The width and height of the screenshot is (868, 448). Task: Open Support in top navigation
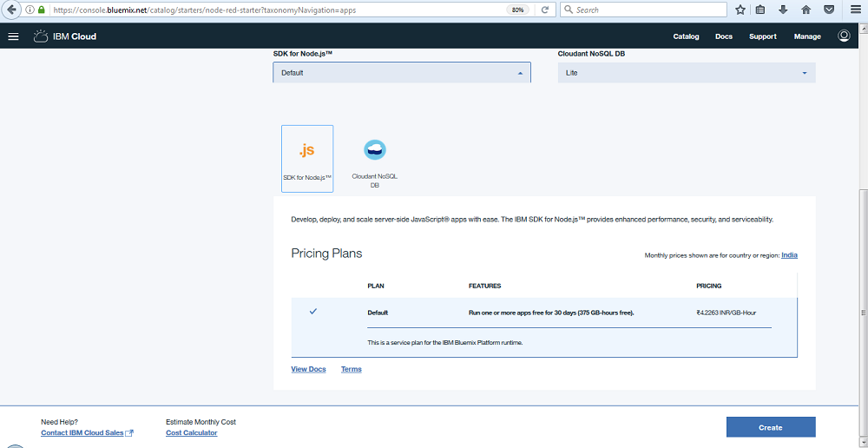763,36
